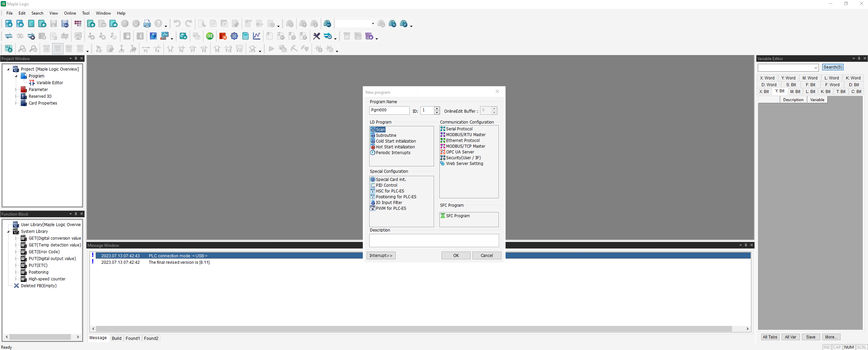Increase the program ID with the stepper
868x350 pixels.
point(437,109)
